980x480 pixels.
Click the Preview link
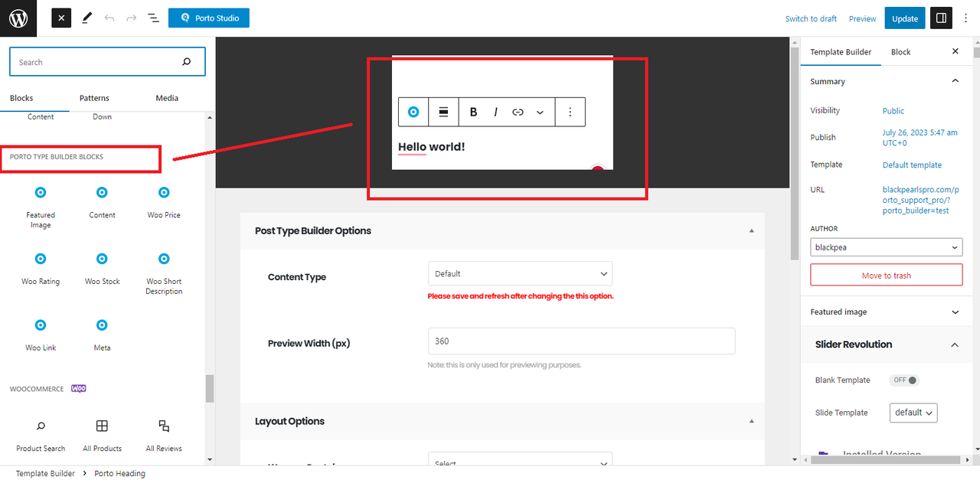[x=862, y=18]
